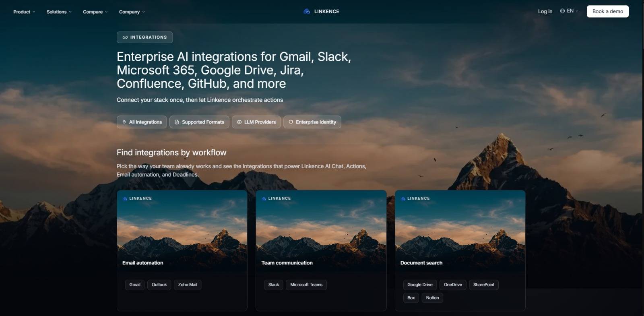Click the link icon in Integrations badge
This screenshot has width=644, height=316.
click(125, 37)
